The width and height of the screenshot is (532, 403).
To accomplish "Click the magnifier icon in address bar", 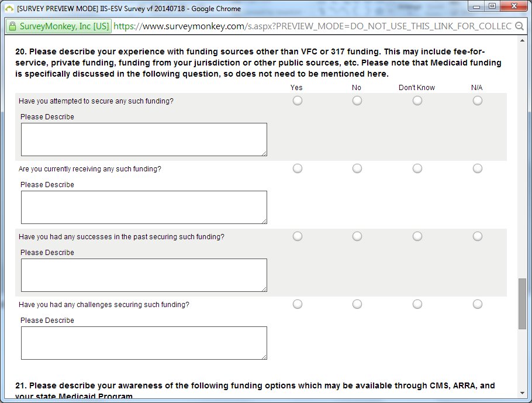I will (519, 26).
